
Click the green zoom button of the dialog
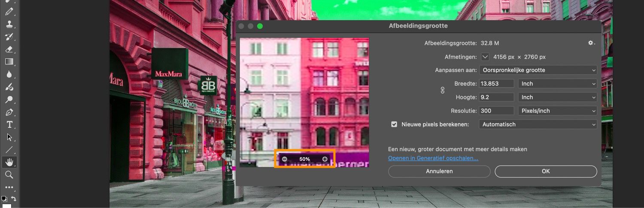[260, 26]
